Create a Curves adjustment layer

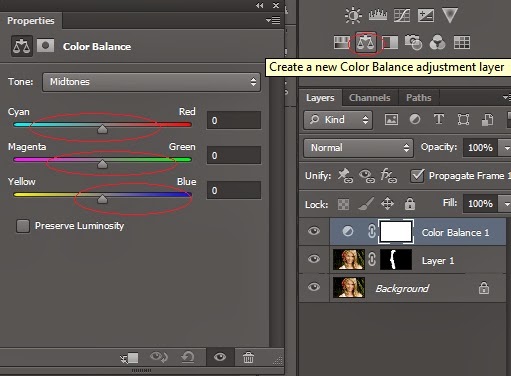click(402, 15)
